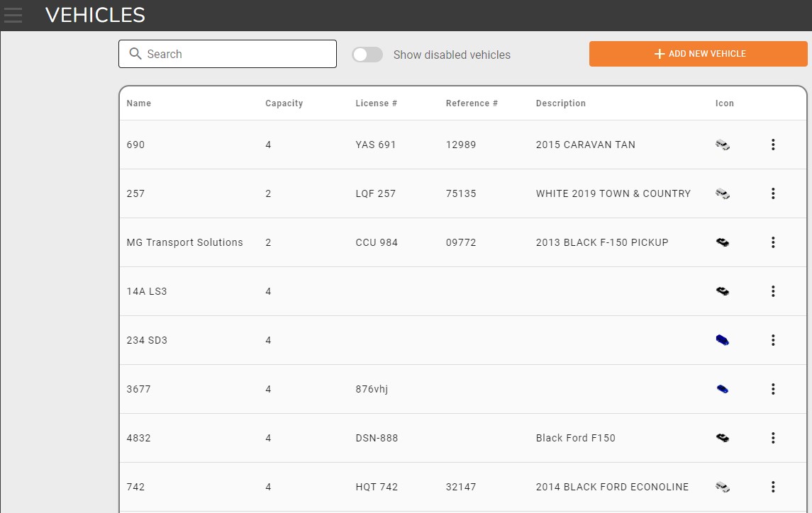Enable the Show disabled vehicles toggle
The height and width of the screenshot is (513, 812).
(x=367, y=55)
